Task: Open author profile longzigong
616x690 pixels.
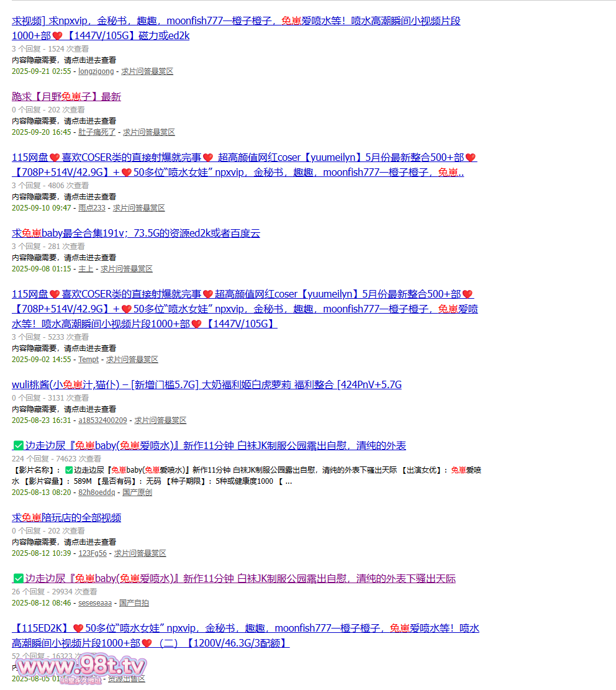Action: pos(96,71)
